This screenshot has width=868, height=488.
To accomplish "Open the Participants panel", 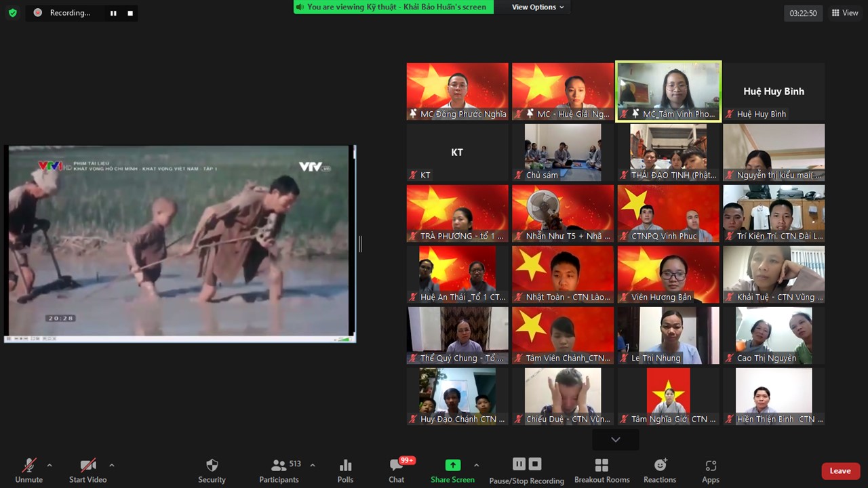I will point(279,470).
